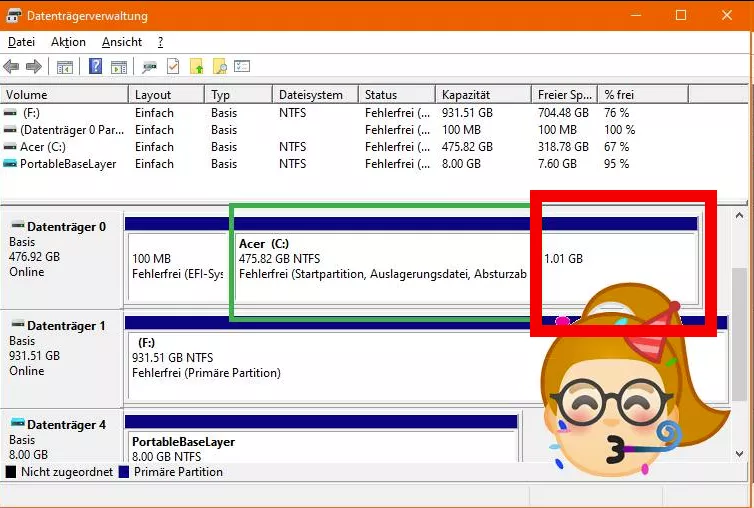Viewport: 754px width, 508px height.
Task: Open the Aktion menu
Action: pyautogui.click(x=68, y=42)
